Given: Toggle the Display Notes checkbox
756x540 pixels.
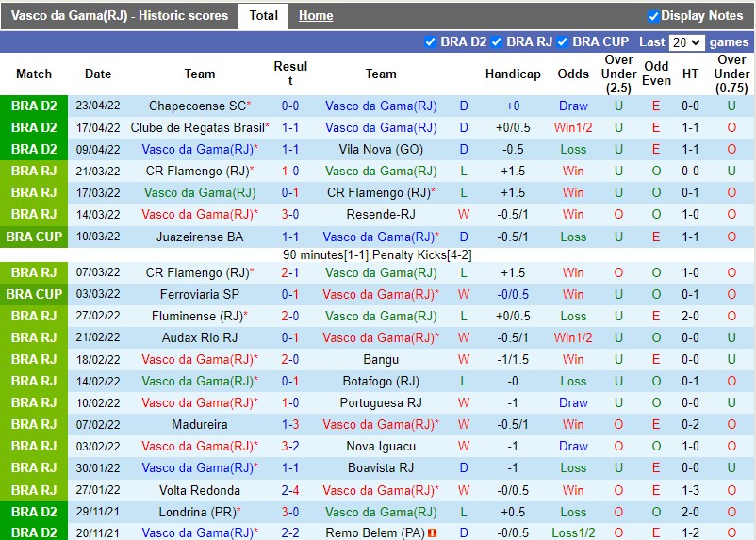Looking at the screenshot, I should tap(653, 16).
